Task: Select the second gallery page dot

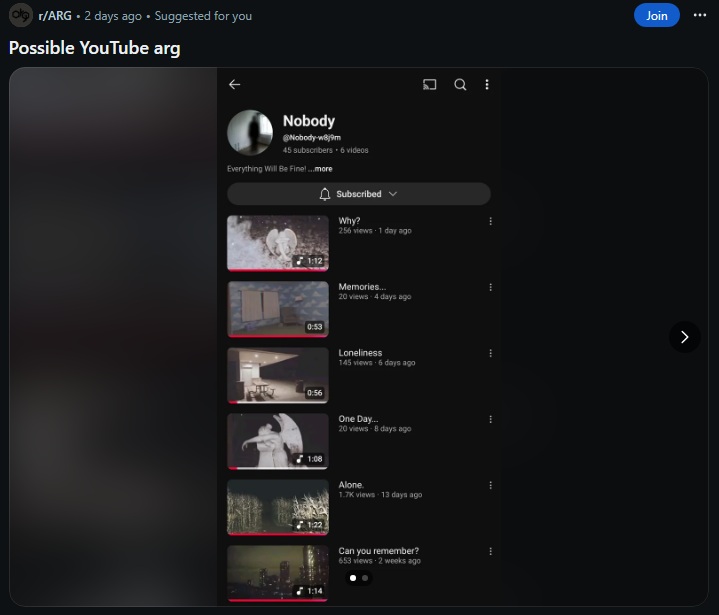Action: pyautogui.click(x=365, y=578)
